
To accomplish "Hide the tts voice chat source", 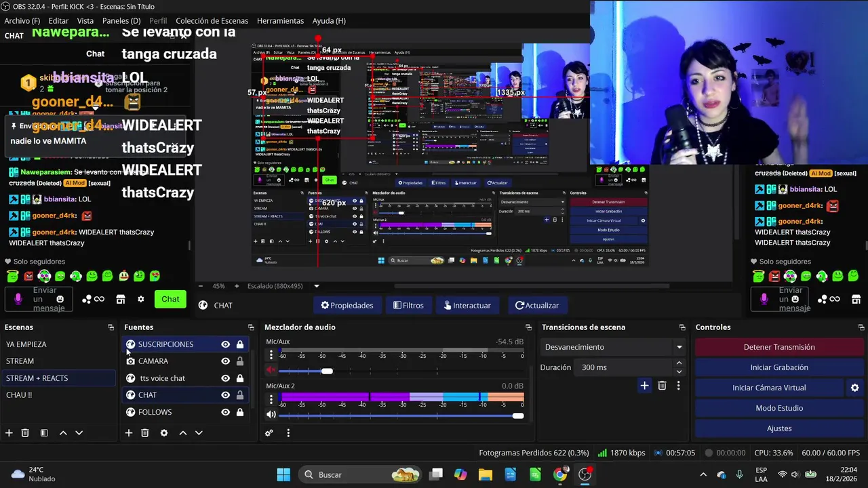I will (x=225, y=378).
